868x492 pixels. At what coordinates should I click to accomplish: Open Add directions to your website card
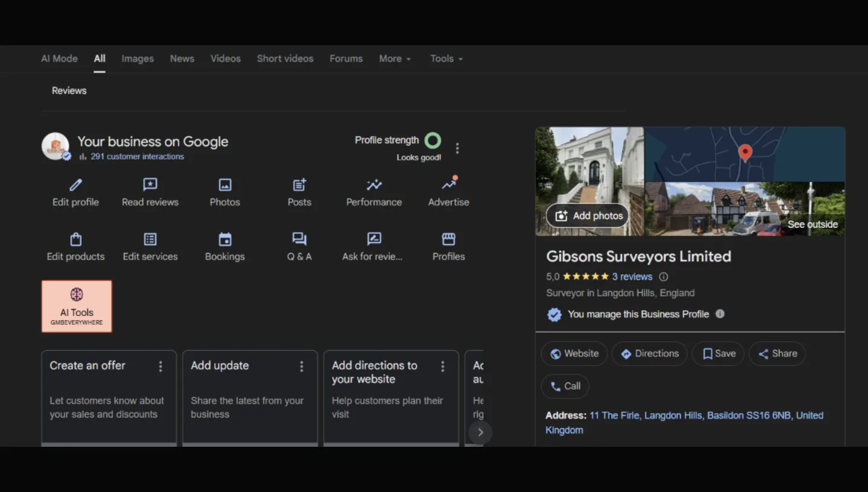point(391,398)
